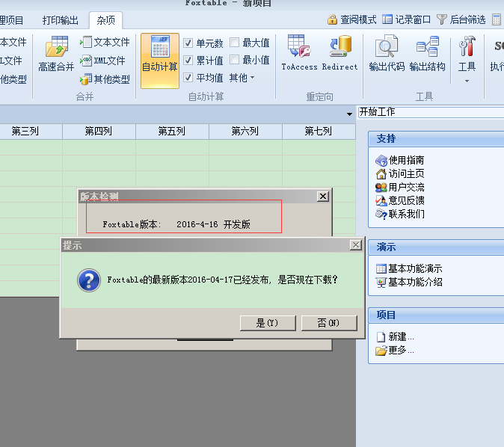Click the 高速合并 folder icon
This screenshot has height=447, width=504.
pos(57,46)
